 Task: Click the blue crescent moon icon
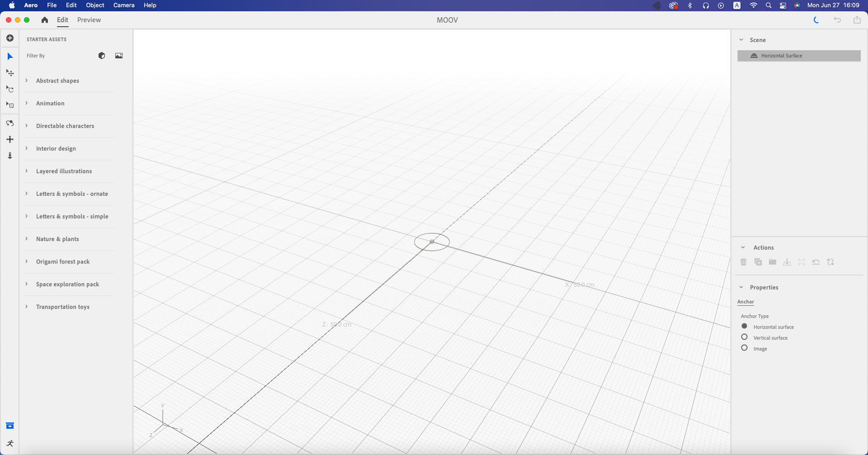click(816, 20)
